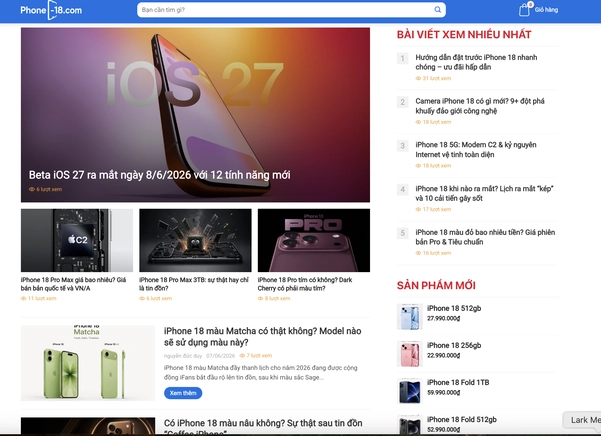The width and height of the screenshot is (601, 436).
Task: Click the "16 lượt xem" view count
Action: pos(434,253)
